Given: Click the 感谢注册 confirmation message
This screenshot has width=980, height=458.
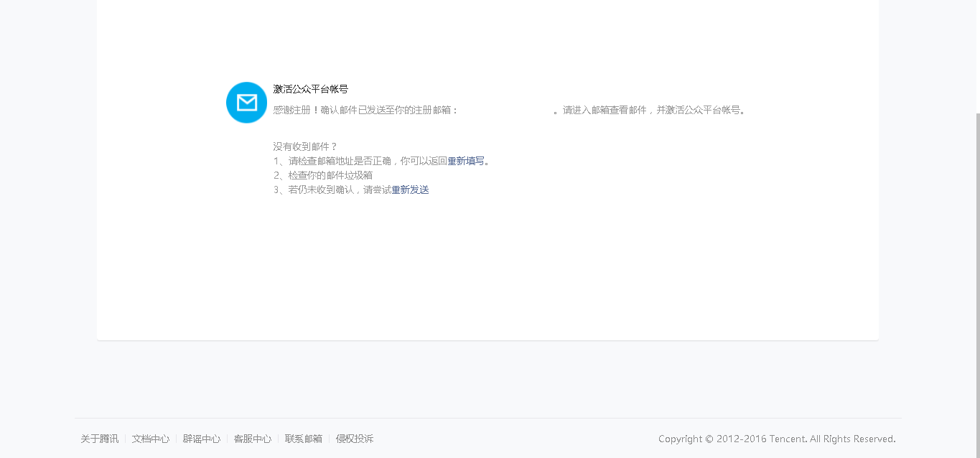Looking at the screenshot, I should [x=365, y=110].
